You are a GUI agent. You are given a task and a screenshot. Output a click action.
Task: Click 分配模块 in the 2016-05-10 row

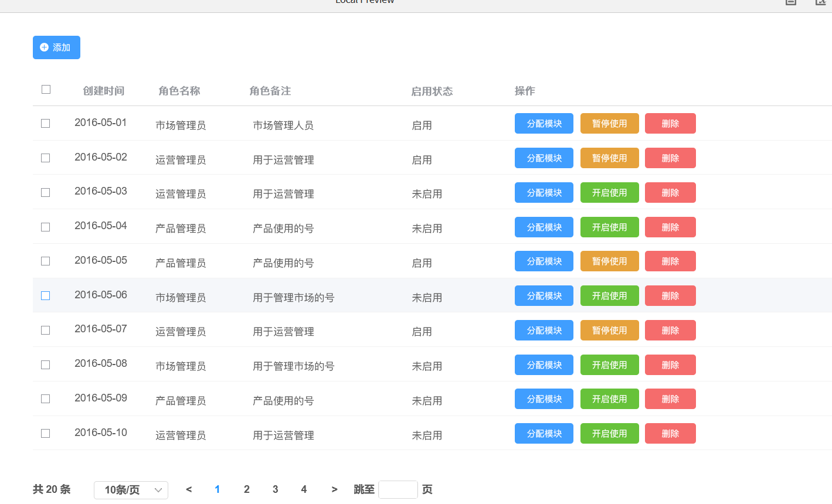pos(544,434)
